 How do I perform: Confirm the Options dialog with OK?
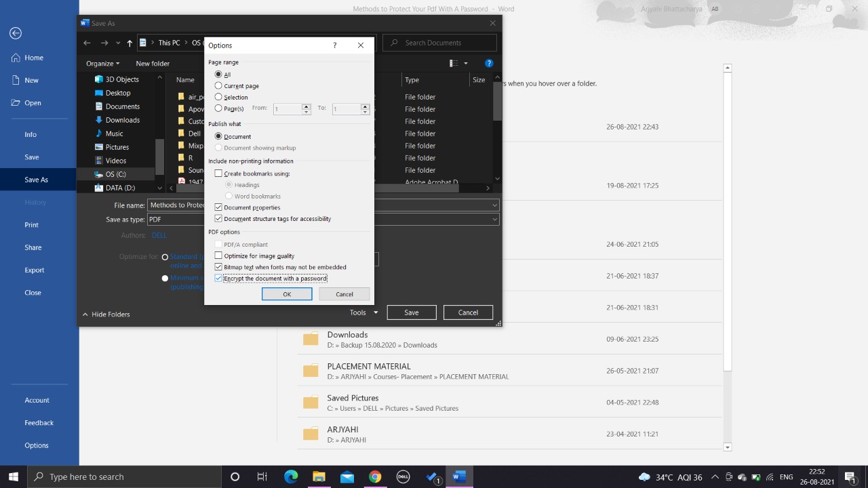(x=287, y=294)
